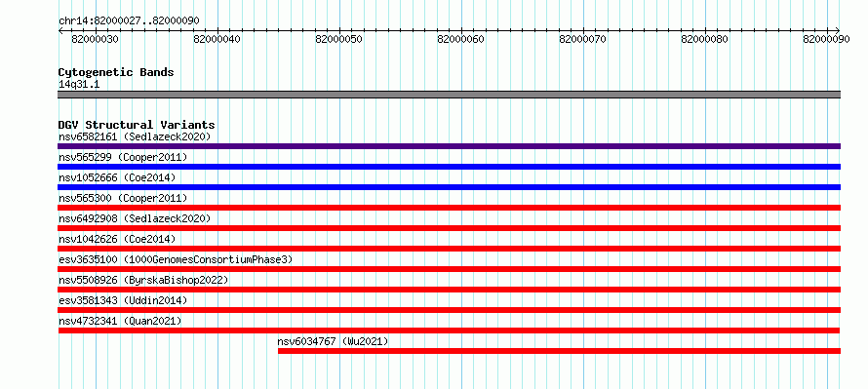Image resolution: width=868 pixels, height=389 pixels.
Task: Click ruler position 82000090
Action: click(827, 39)
